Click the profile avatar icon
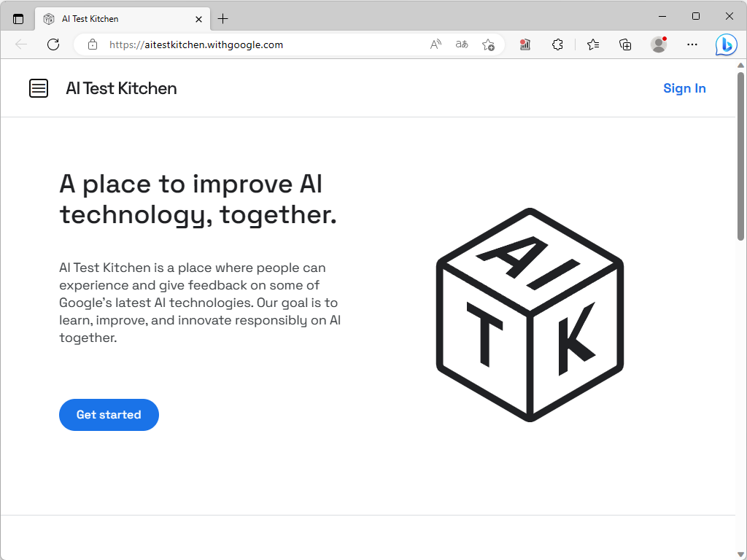Screen dimensions: 747x560 pos(657,44)
